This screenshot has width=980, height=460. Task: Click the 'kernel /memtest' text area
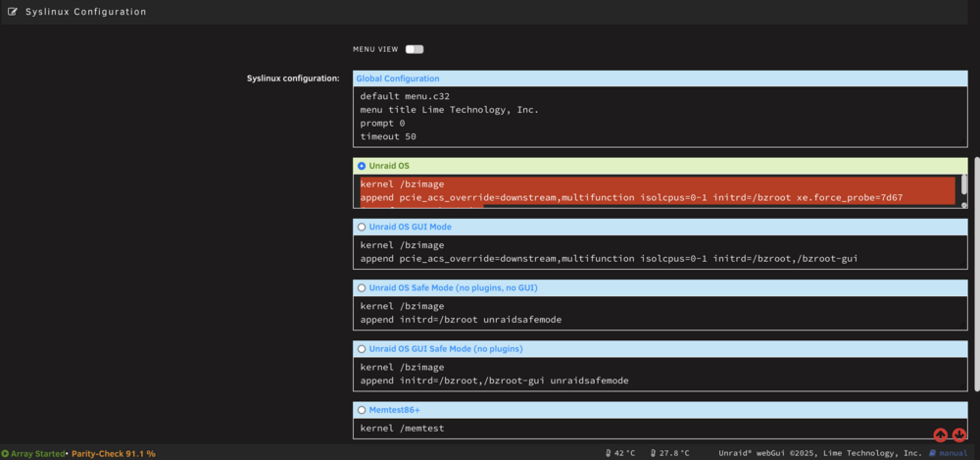click(660, 429)
